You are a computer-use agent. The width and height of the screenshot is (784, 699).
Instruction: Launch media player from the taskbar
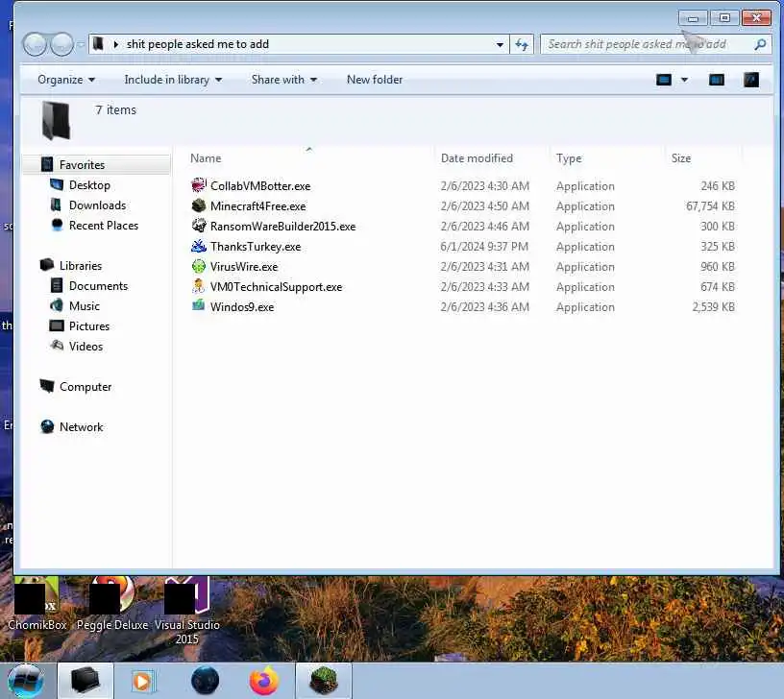142,681
